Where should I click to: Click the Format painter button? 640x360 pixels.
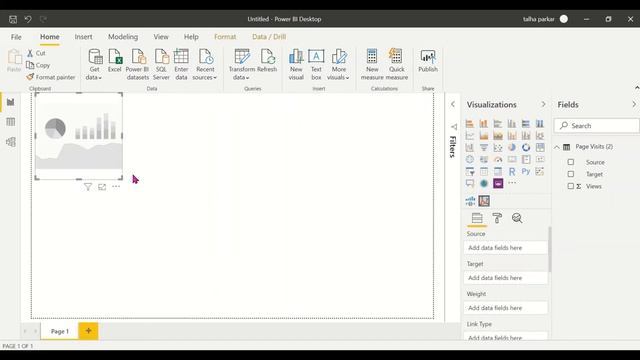(x=51, y=77)
